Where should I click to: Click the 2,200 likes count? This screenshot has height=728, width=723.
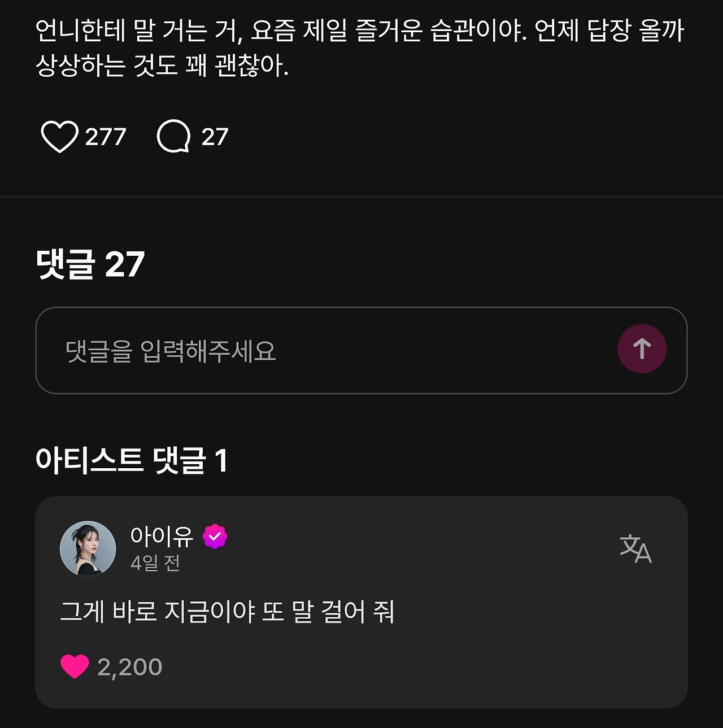pyautogui.click(x=130, y=667)
